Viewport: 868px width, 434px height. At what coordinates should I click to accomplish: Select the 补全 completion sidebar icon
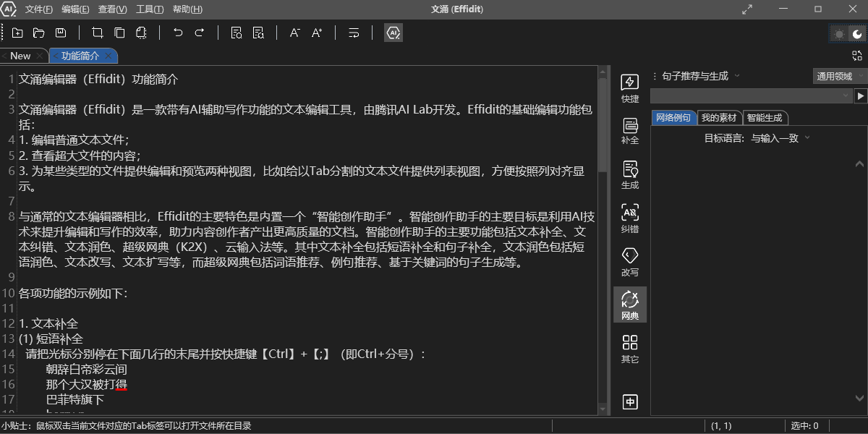(630, 130)
